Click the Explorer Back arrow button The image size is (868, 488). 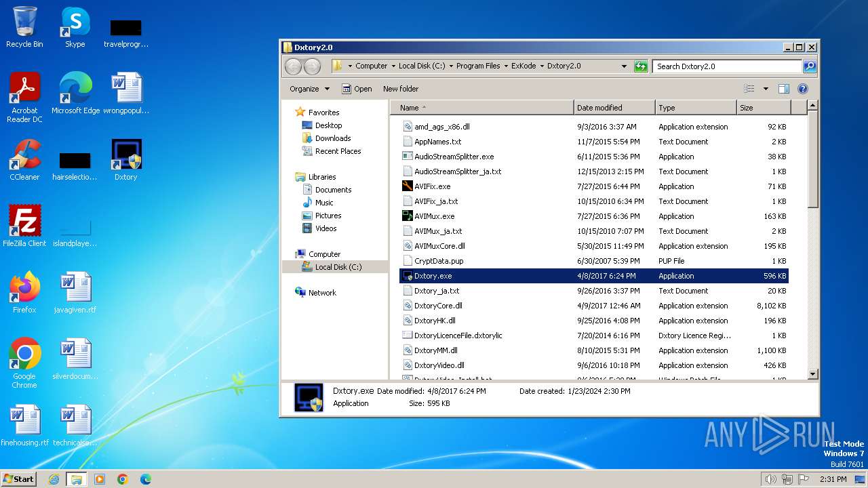293,66
